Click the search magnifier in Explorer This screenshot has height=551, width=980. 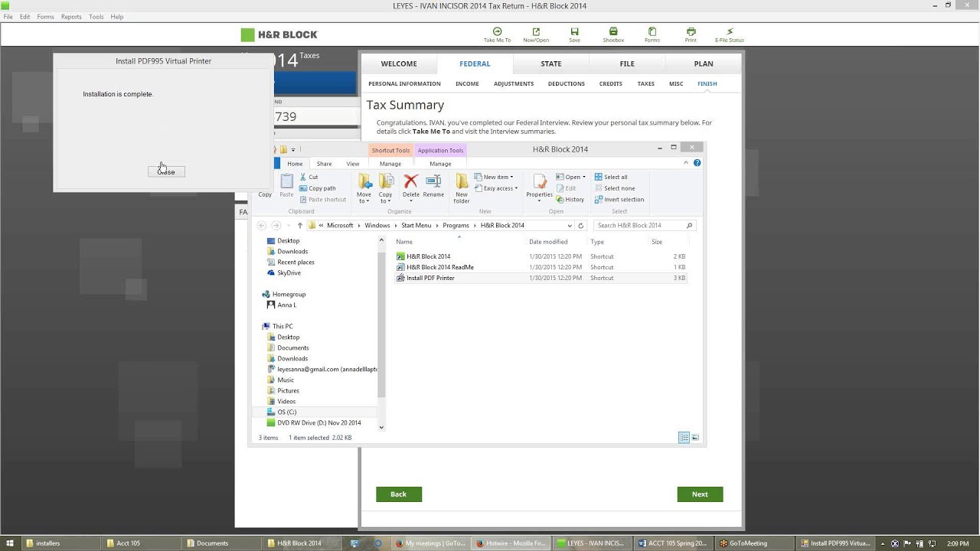689,226
